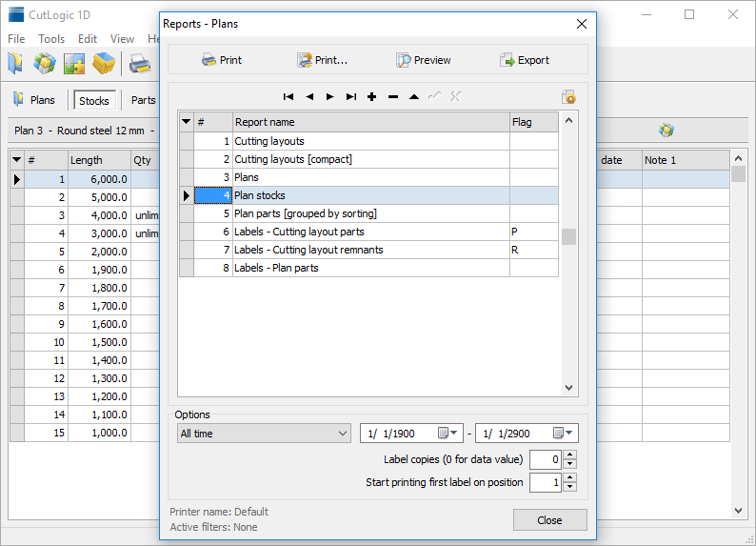Screen dimensions: 756x546
Task: Click the post edit checkmark icon
Action: [x=434, y=97]
